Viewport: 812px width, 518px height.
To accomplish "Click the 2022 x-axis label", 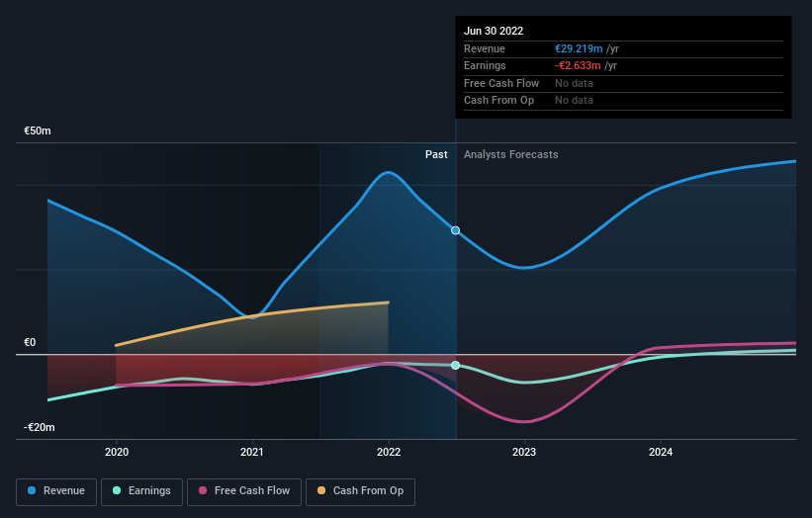I will tap(389, 452).
